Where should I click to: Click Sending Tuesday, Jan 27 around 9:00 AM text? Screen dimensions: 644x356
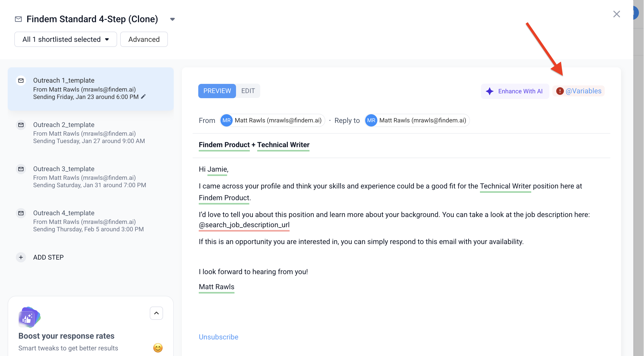(89, 141)
